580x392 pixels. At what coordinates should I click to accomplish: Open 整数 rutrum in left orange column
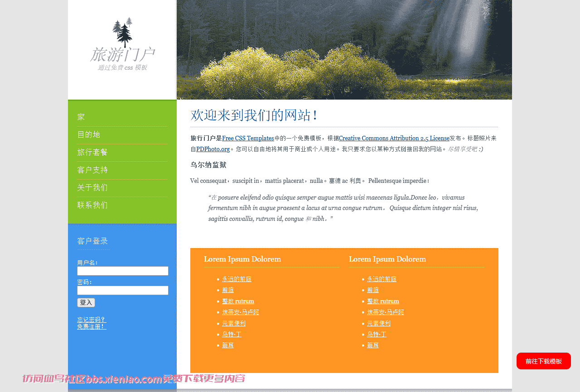pyautogui.click(x=238, y=301)
